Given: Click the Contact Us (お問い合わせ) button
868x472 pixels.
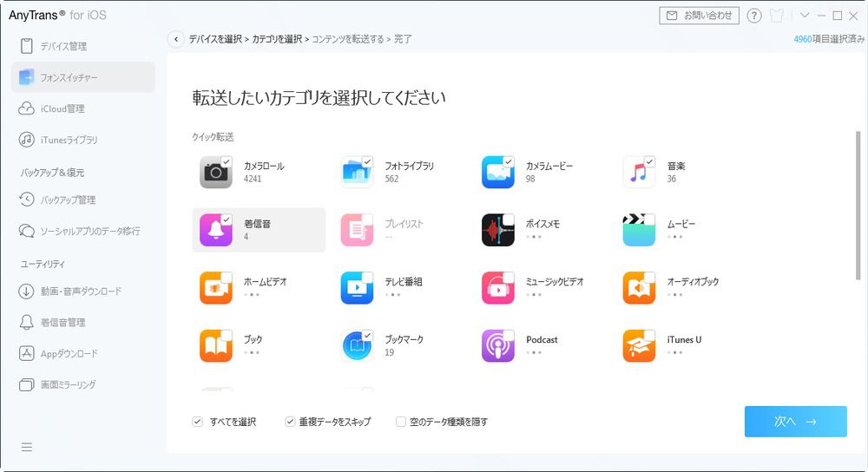Looking at the screenshot, I should pyautogui.click(x=700, y=16).
